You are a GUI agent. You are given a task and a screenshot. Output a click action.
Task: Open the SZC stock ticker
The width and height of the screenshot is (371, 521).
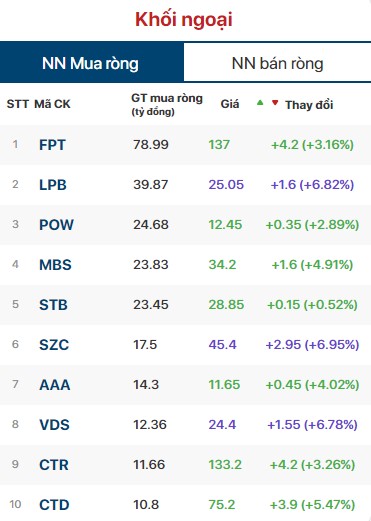click(54, 345)
